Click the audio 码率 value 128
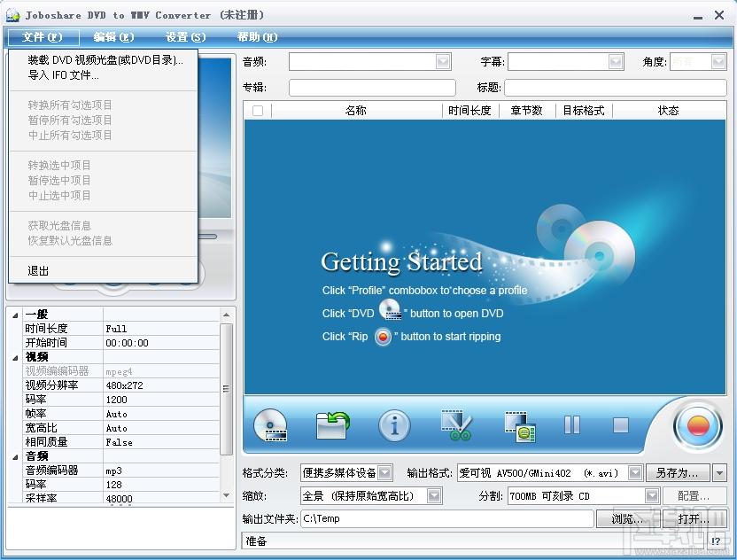Screen dimensions: 737x560 [x=161, y=485]
